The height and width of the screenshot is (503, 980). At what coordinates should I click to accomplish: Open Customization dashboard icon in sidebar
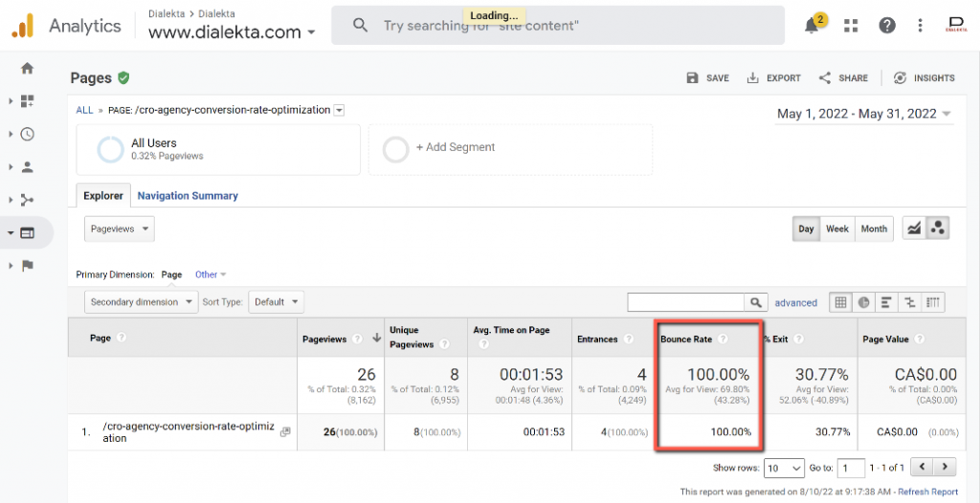point(27,101)
